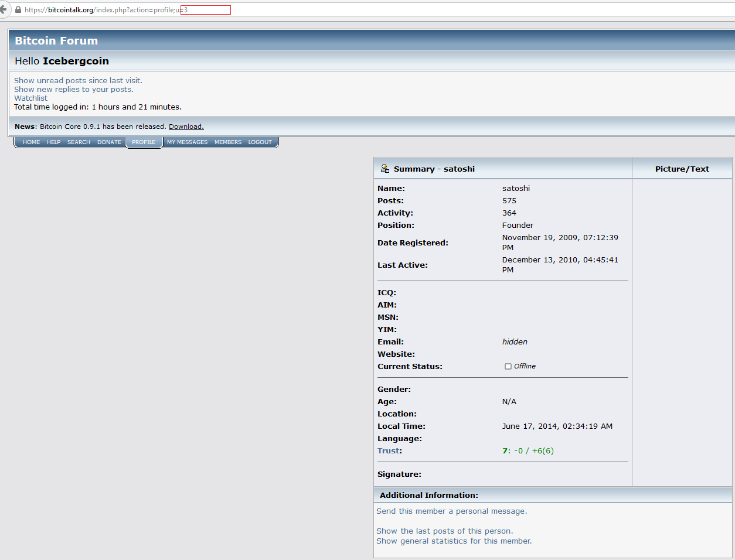The width and height of the screenshot is (735, 560).
Task: Show general statistics for this member
Action: [x=454, y=541]
